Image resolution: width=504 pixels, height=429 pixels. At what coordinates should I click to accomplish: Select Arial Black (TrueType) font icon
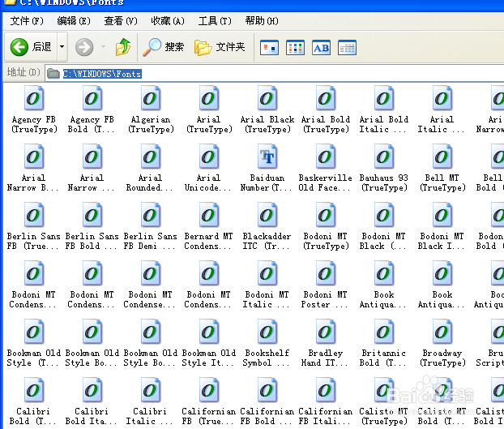(267, 98)
